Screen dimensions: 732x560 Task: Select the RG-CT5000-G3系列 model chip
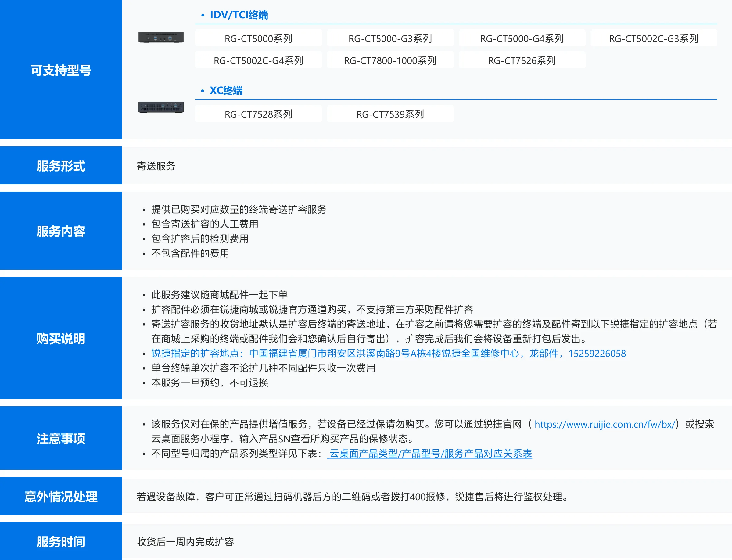coord(390,39)
